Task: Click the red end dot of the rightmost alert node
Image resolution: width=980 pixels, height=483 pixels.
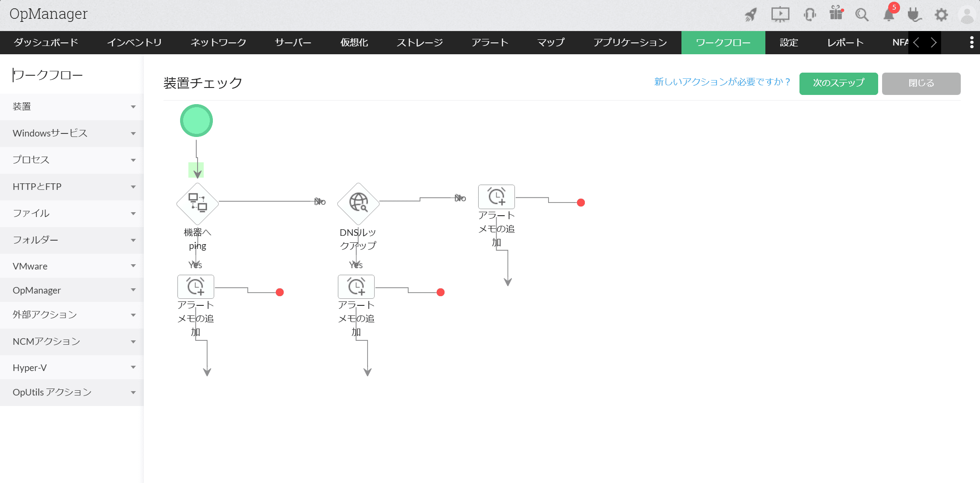Action: point(581,203)
